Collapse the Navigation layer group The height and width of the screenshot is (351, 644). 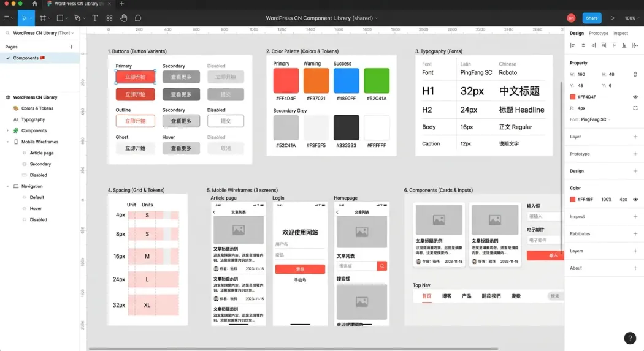(x=7, y=186)
